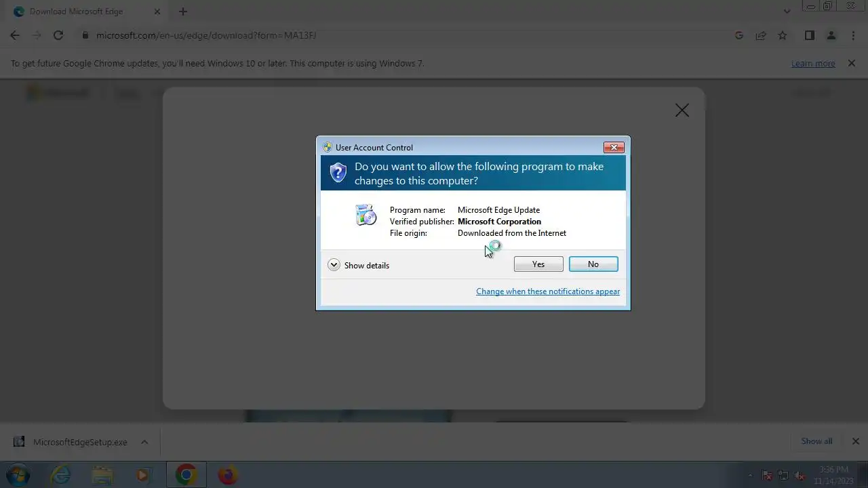868x488 pixels.
Task: Open the Action Center flag icon
Action: tap(767, 476)
